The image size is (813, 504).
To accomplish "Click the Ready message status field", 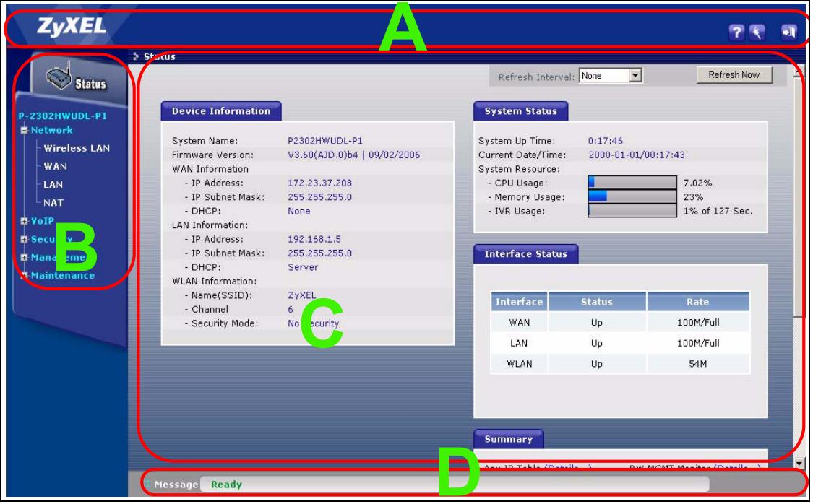I will click(455, 485).
